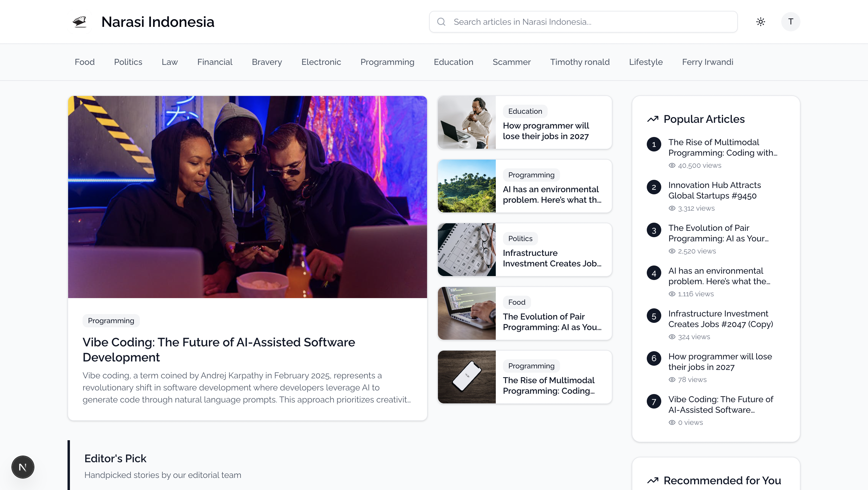Open the Vibe Coding featured article title
Viewport: 868px width, 490px height.
(219, 350)
